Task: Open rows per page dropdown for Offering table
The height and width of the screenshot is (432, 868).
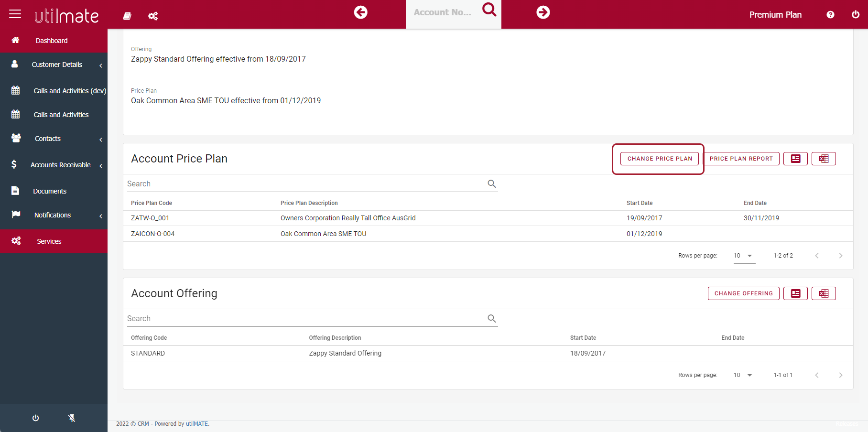Action: [x=744, y=375]
